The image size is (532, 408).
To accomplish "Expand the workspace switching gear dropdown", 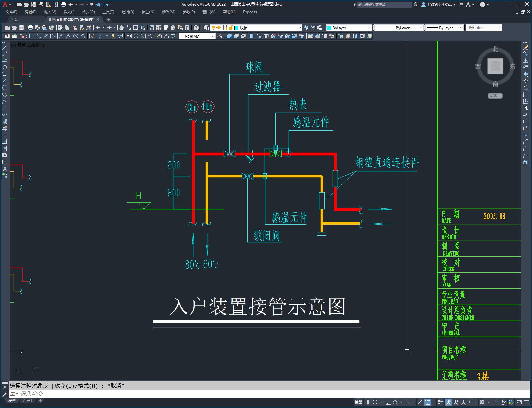I will [x=488, y=402].
